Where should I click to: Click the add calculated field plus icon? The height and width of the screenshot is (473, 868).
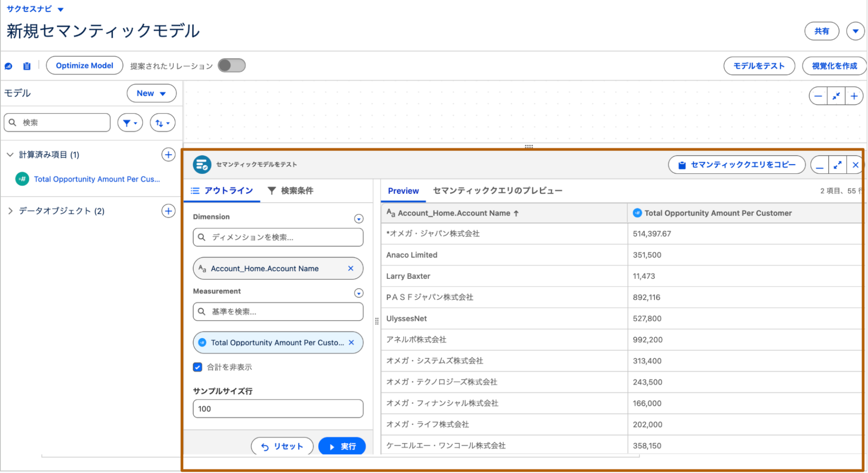168,155
